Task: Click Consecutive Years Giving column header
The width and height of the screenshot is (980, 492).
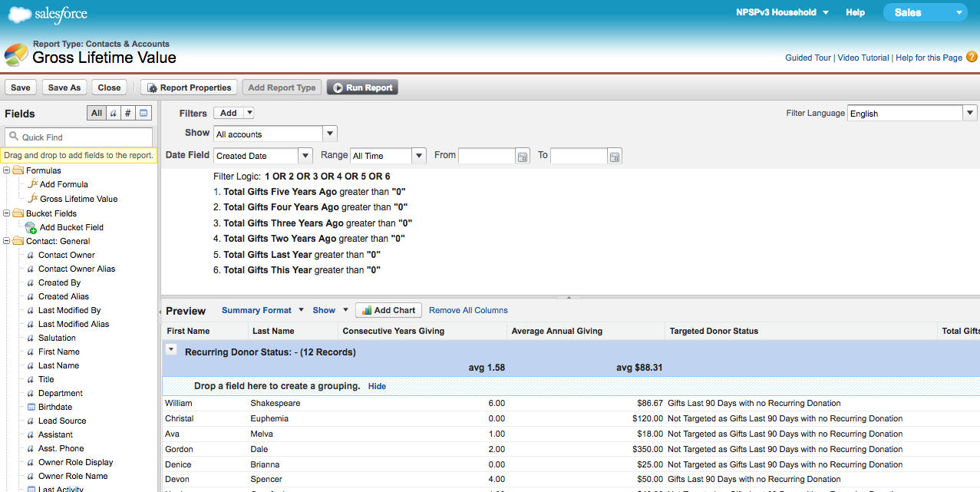Action: (422, 331)
